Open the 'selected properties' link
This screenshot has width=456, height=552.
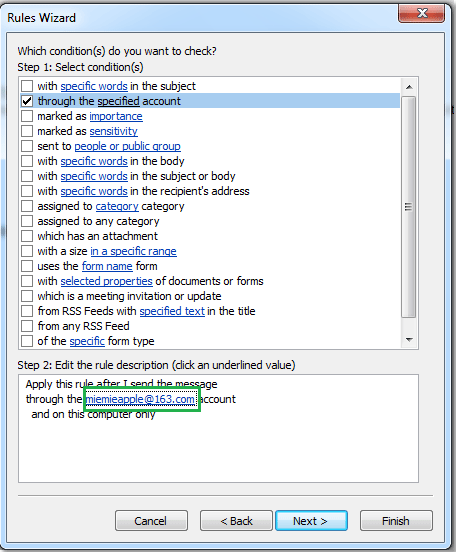pos(106,281)
